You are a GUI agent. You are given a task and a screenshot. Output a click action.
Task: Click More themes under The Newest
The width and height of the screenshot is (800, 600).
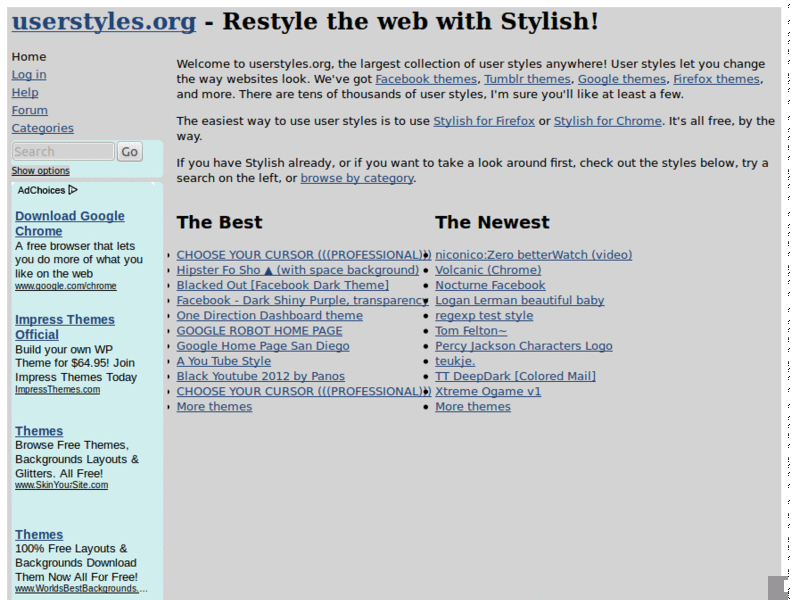473,407
